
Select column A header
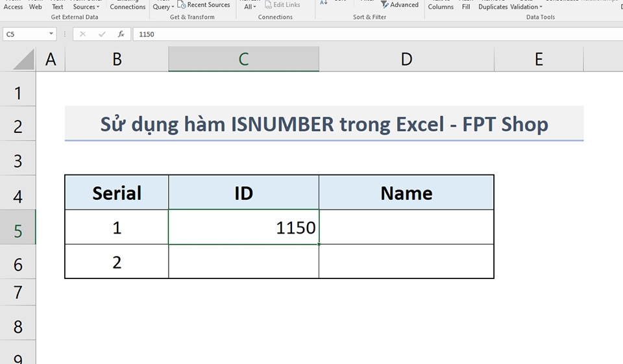(x=51, y=59)
